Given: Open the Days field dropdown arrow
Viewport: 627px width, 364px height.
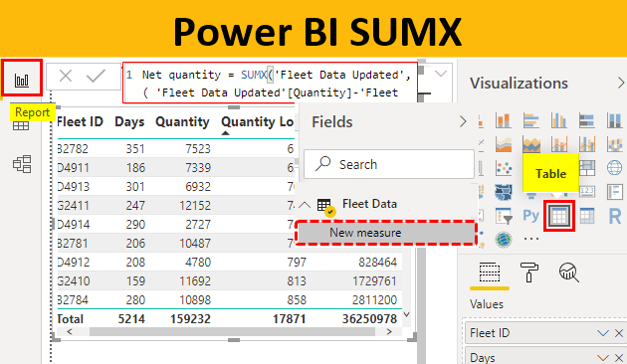Looking at the screenshot, I should (603, 357).
